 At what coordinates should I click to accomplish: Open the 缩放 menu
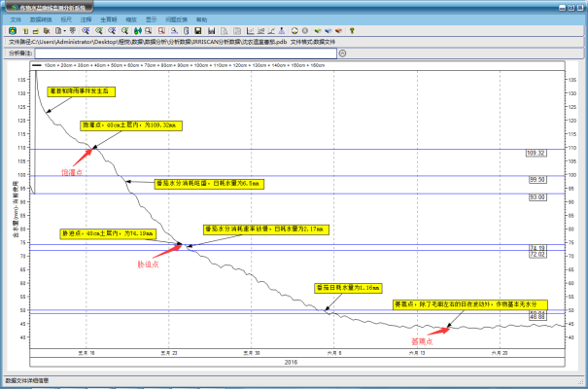[x=131, y=19]
